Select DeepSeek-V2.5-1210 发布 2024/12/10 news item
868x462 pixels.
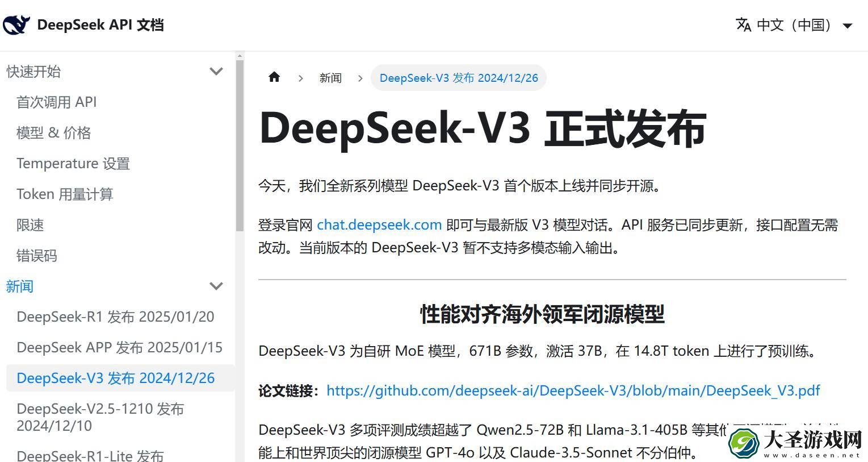[100, 417]
